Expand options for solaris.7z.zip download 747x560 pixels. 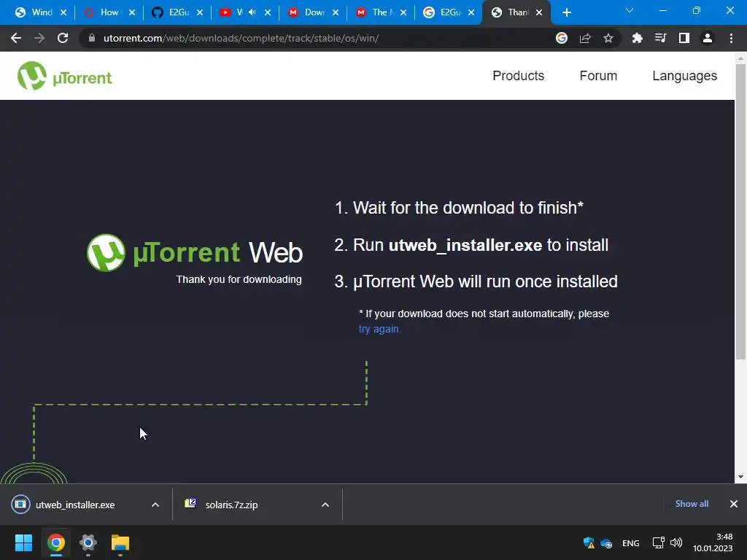tap(325, 505)
